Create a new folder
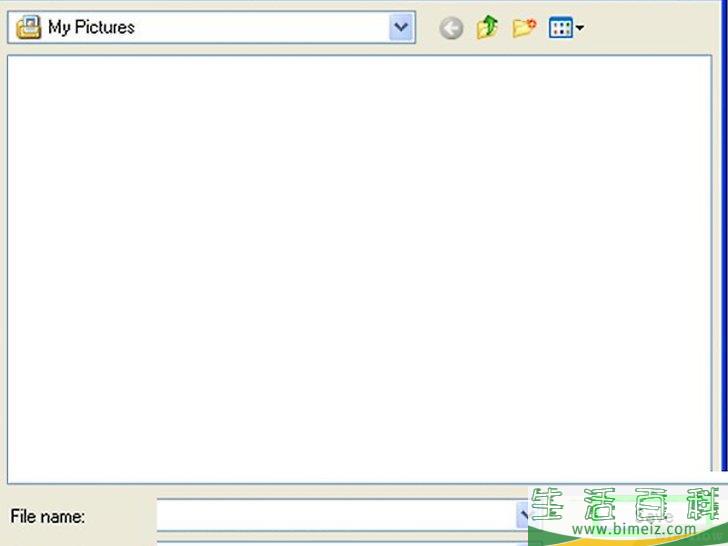 coord(524,29)
